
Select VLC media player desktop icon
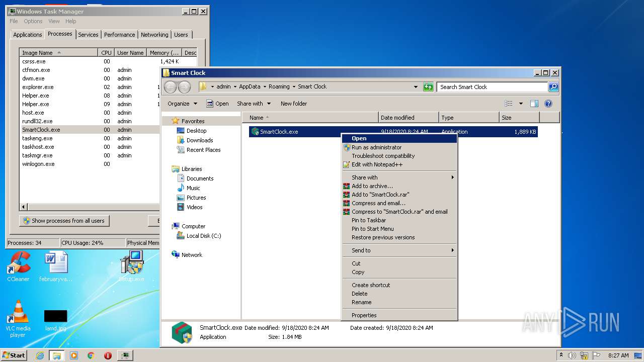click(18, 319)
